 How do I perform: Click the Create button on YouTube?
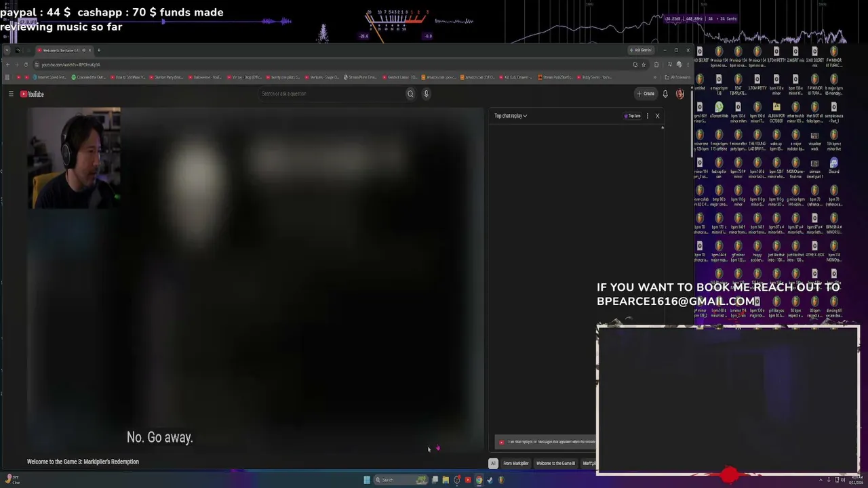click(646, 94)
